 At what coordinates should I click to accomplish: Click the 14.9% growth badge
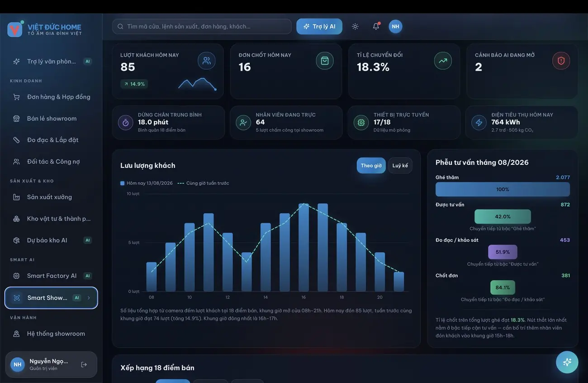pos(134,84)
